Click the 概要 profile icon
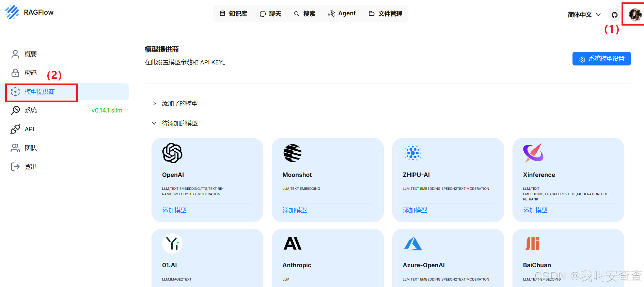This screenshot has width=644, height=287. 15,54
